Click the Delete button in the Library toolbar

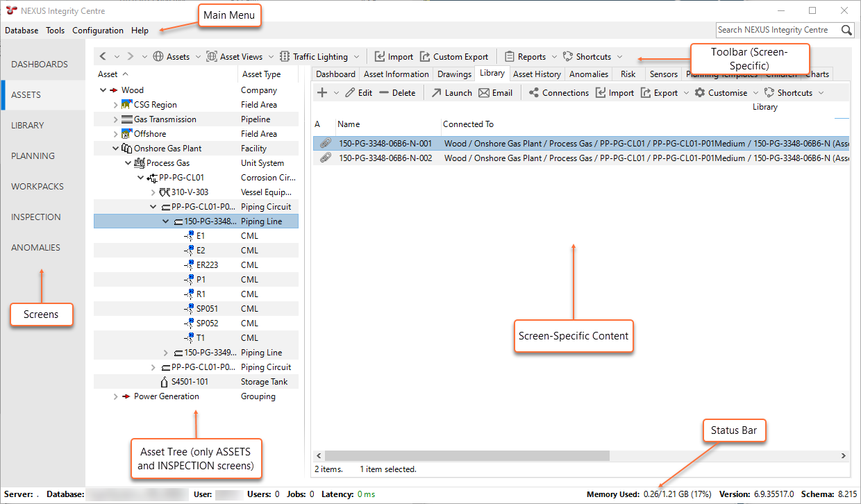pyautogui.click(x=397, y=92)
